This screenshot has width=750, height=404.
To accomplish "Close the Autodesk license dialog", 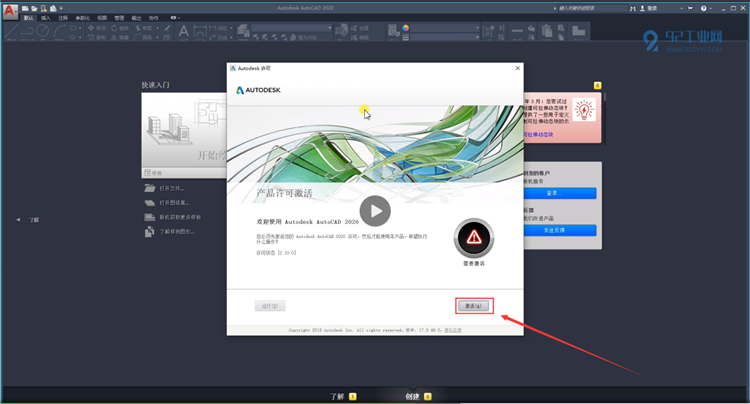I will coord(518,68).
